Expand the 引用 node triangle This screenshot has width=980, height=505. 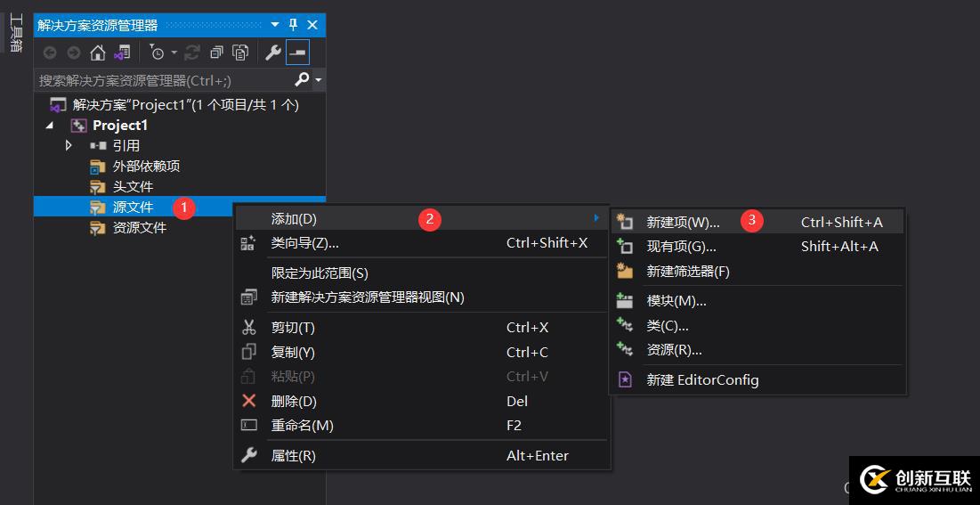[69, 146]
